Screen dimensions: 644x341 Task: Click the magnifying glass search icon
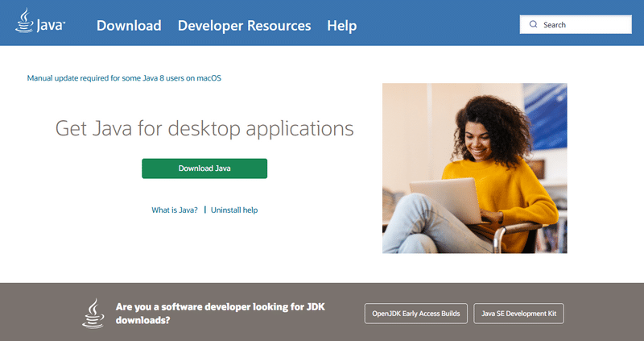pyautogui.click(x=533, y=25)
